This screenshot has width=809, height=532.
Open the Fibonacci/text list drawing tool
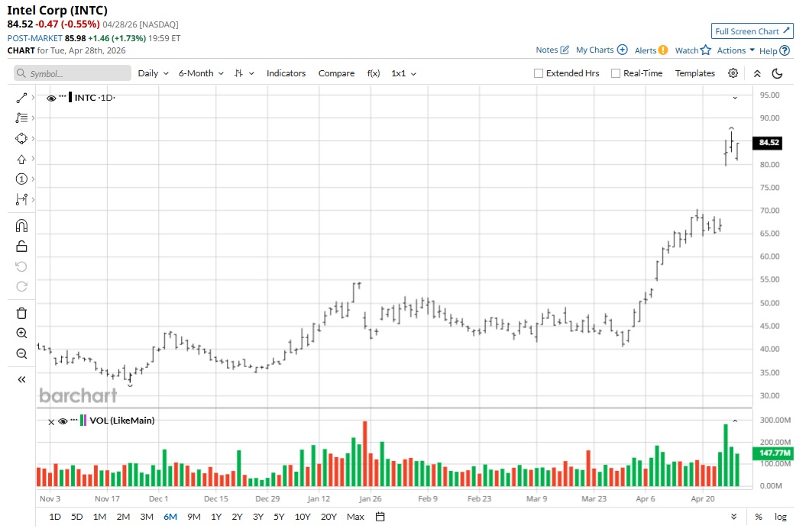point(21,118)
